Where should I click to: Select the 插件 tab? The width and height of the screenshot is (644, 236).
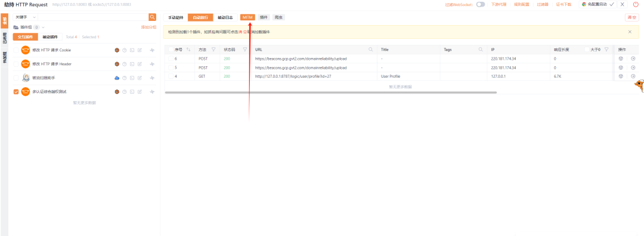point(264,17)
